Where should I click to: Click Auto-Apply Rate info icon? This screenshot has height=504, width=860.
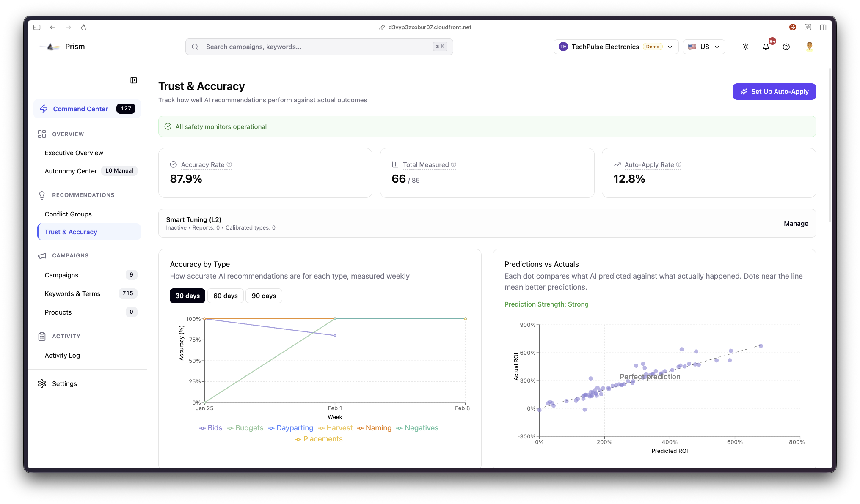(679, 164)
